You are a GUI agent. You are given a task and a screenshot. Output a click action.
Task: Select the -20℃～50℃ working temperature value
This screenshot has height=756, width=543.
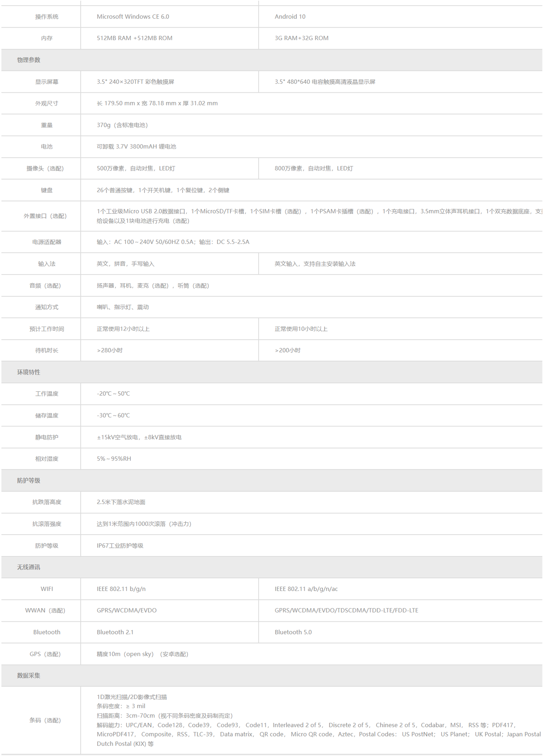[x=113, y=394]
